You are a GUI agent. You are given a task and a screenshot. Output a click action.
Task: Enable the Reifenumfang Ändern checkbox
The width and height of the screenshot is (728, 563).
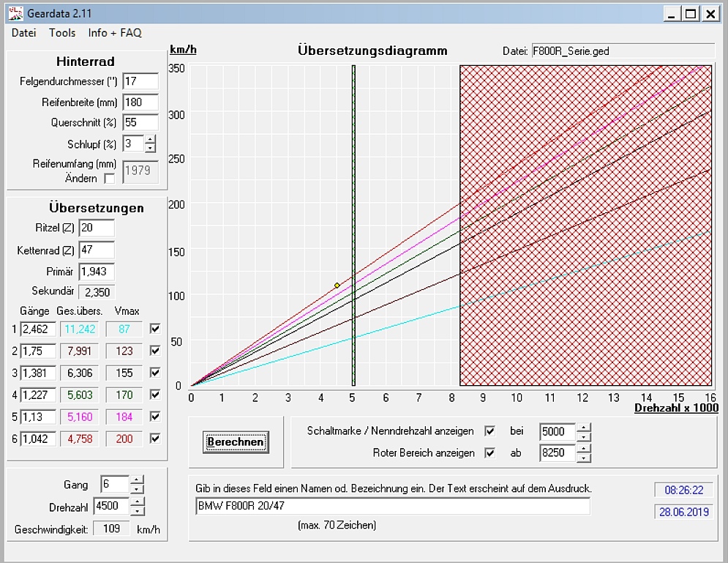[x=110, y=178]
